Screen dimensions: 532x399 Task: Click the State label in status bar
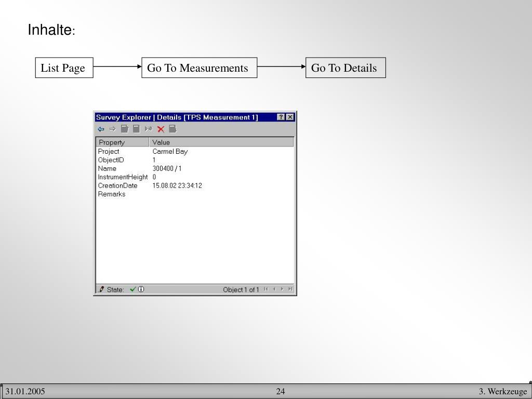coord(115,289)
